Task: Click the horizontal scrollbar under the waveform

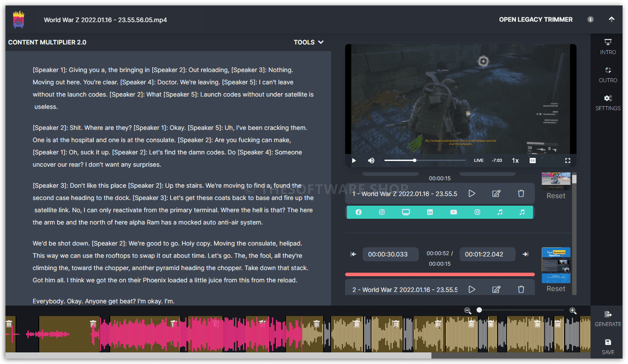Action: [x=218, y=355]
